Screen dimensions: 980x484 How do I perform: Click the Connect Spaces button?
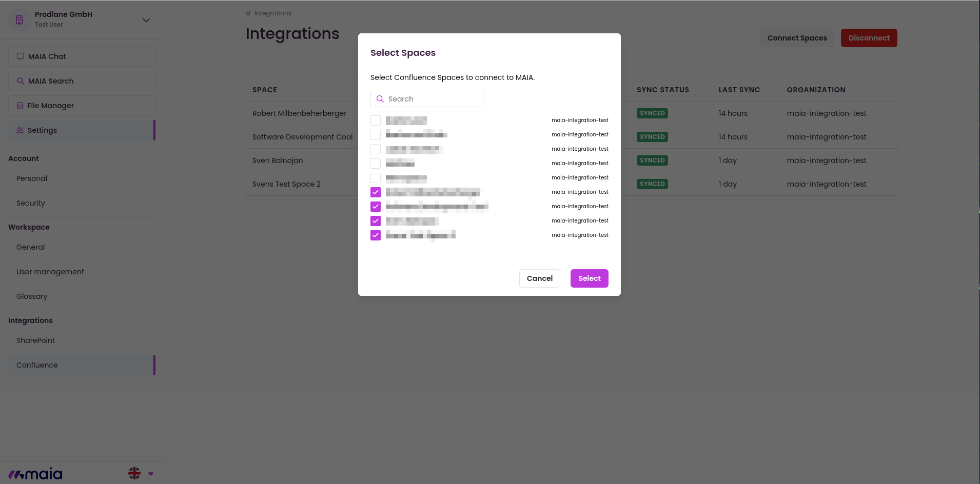point(797,38)
